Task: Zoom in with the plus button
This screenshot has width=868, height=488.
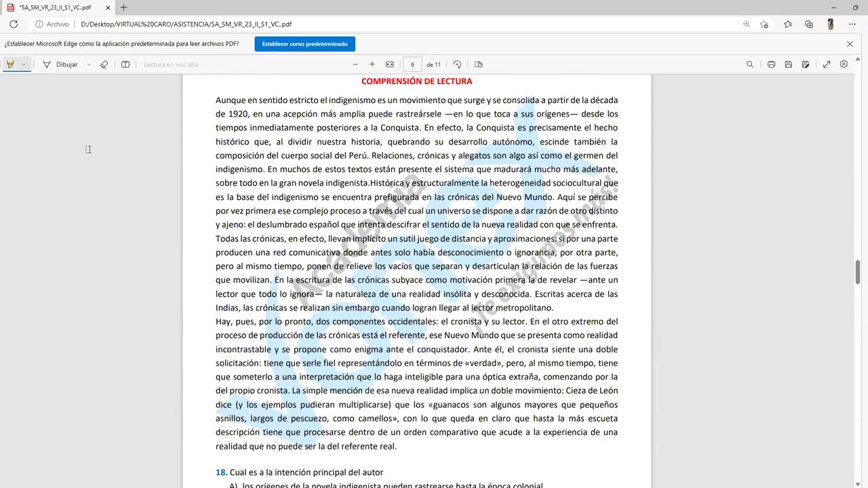Action: click(x=372, y=64)
